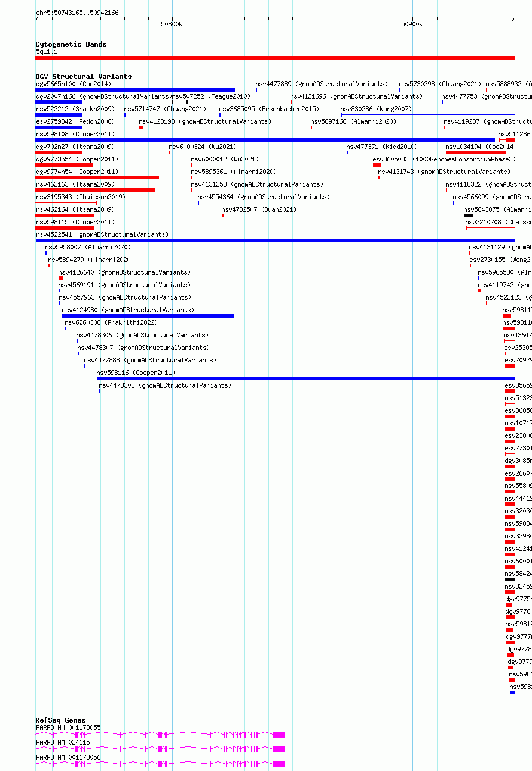
Task: Click the nsv5895361 (Almarri2020) label
Action: pyautogui.click(x=234, y=172)
